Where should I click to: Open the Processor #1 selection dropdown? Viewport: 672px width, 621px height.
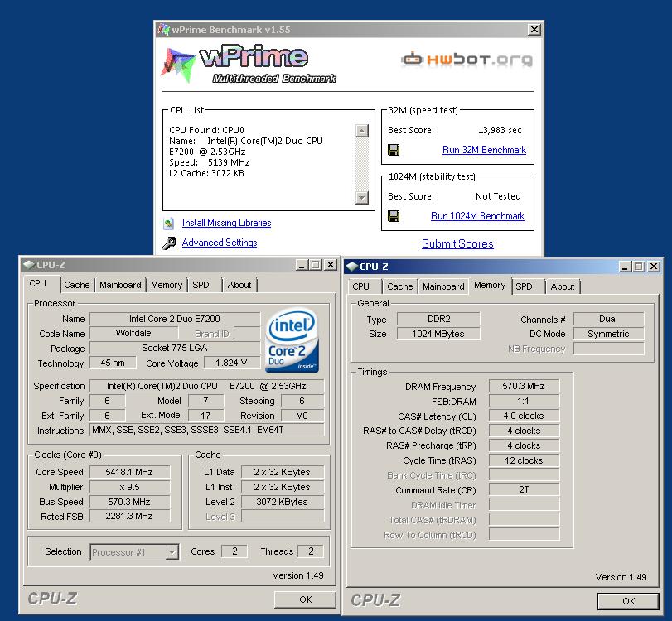pos(172,552)
